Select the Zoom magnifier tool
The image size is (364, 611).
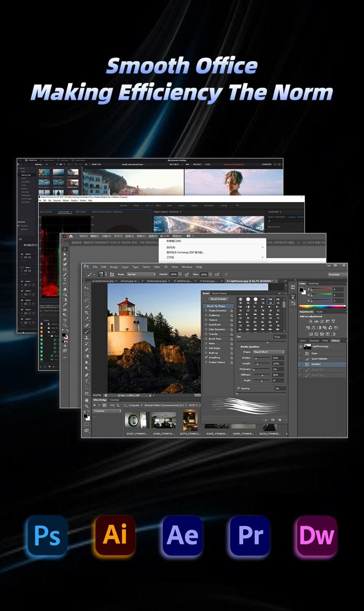pyautogui.click(x=87, y=406)
